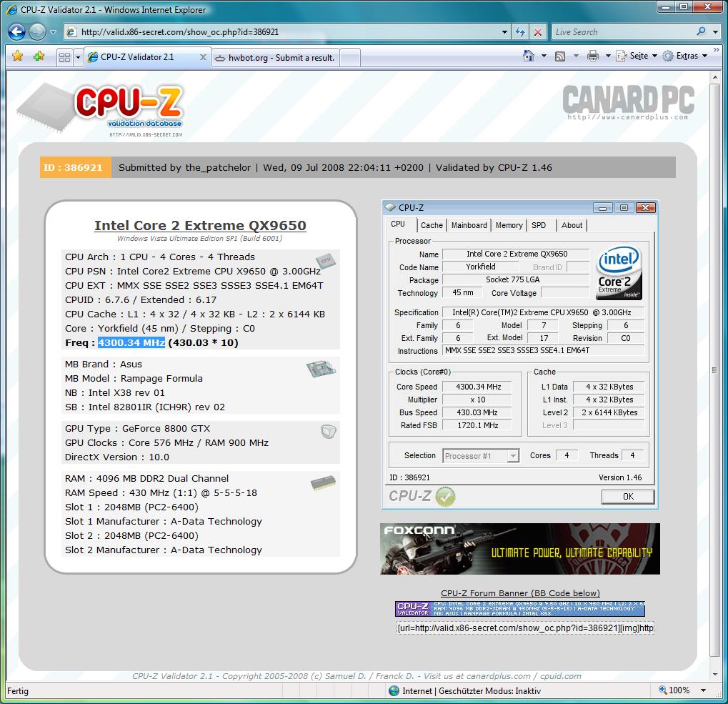Viewport: 728px width, 704px height.
Task: Switch to the SPD tab in CPU-Z
Action: (539, 225)
